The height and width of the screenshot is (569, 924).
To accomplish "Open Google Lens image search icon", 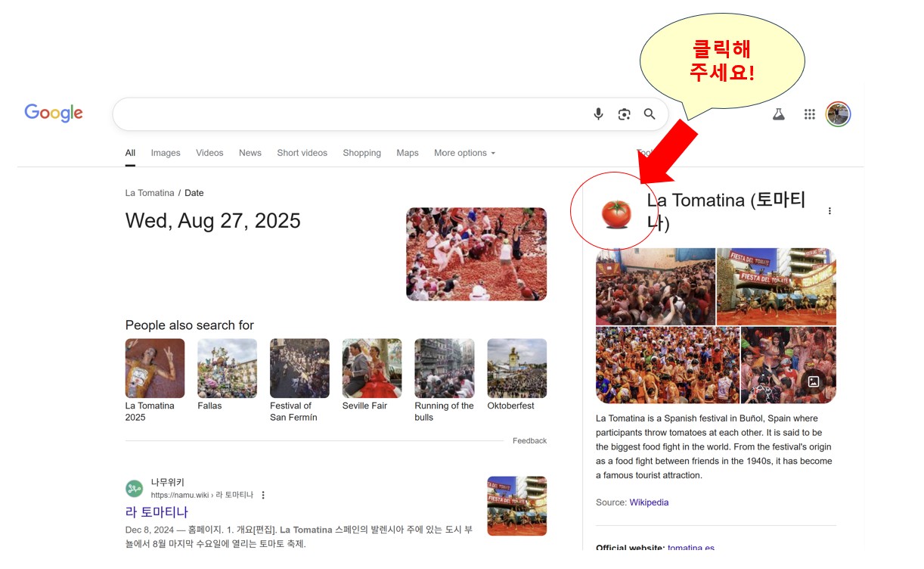I will 624,114.
